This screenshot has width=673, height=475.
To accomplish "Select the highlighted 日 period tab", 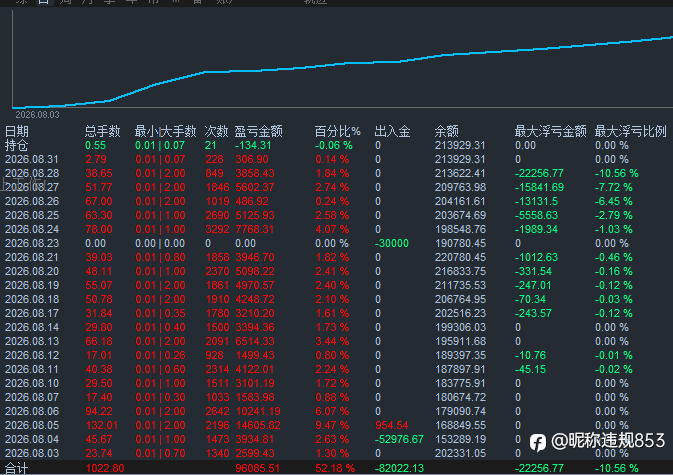I will pyautogui.click(x=43, y=2).
